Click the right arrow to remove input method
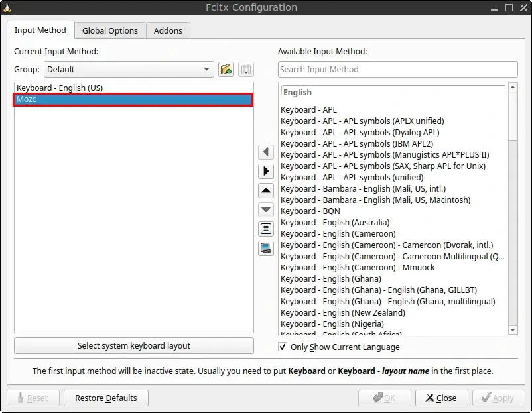Screen dimensions: 532x413 tap(266, 171)
